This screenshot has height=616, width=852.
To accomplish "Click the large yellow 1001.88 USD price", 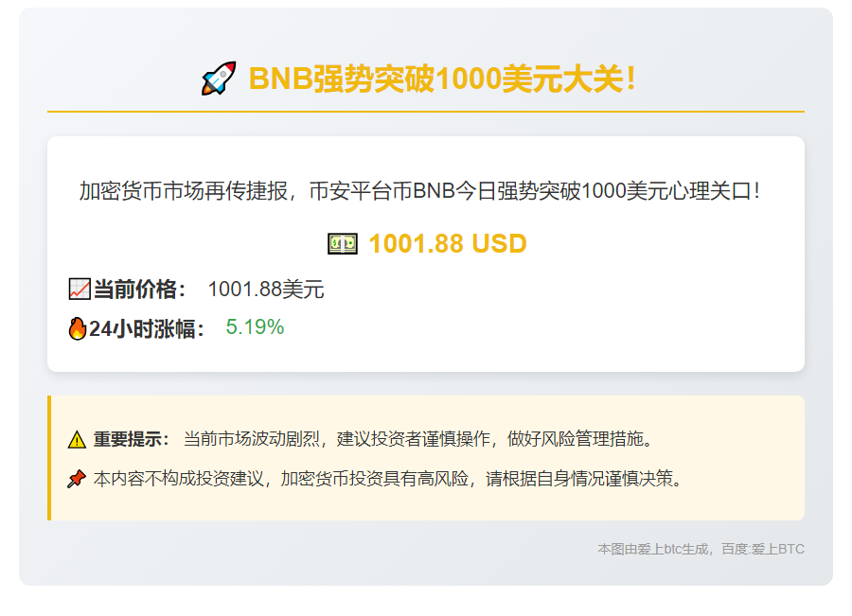I will pyautogui.click(x=447, y=244).
